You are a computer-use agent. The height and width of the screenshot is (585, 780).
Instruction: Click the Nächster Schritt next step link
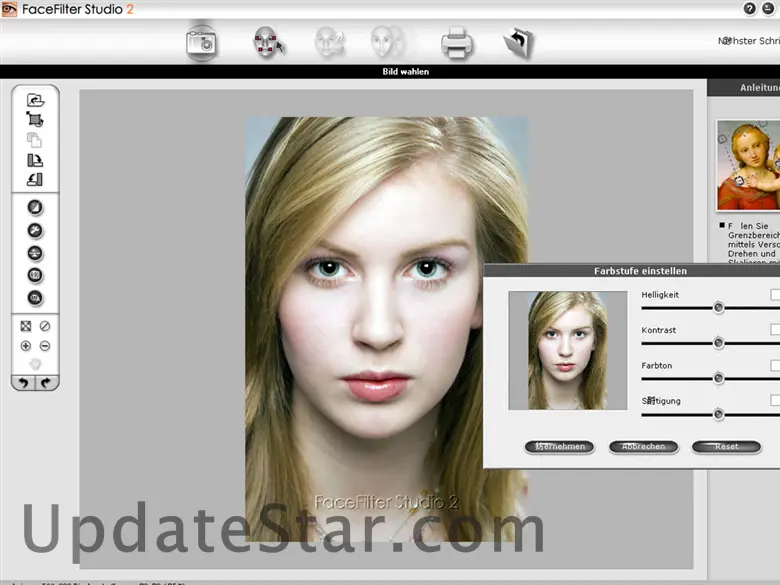point(749,41)
